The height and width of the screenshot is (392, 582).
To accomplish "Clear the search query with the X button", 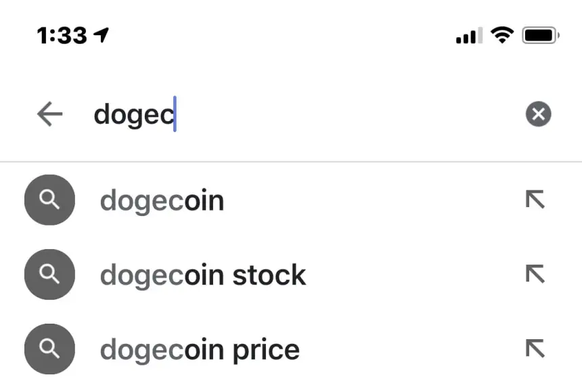I will pyautogui.click(x=539, y=114).
